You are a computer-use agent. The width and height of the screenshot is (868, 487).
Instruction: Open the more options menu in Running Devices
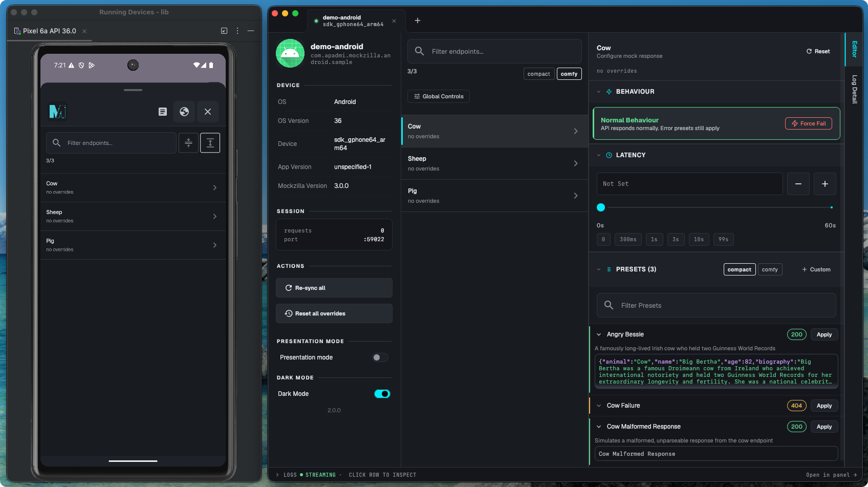pyautogui.click(x=237, y=31)
